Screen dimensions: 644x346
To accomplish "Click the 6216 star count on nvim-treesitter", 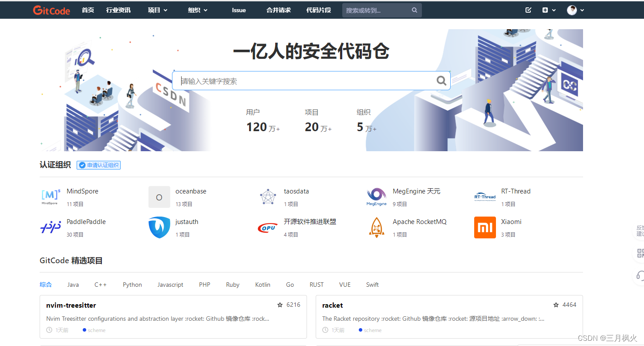I will click(293, 305).
